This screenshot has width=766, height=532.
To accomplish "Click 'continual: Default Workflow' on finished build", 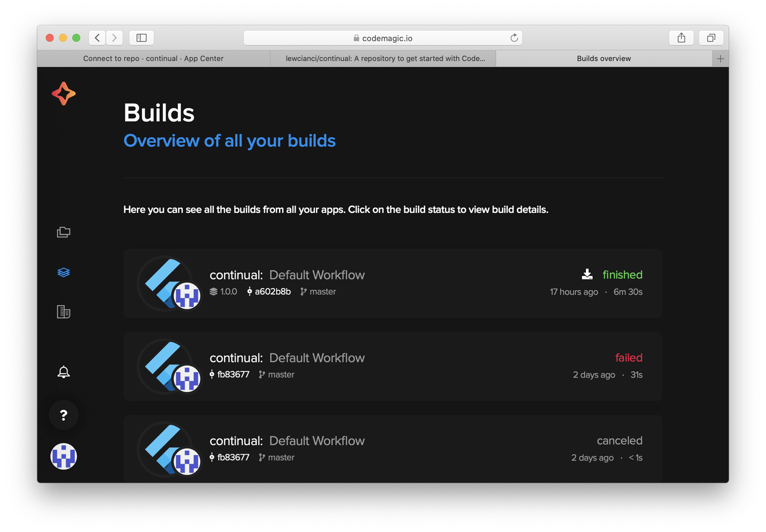I will pyautogui.click(x=287, y=275).
